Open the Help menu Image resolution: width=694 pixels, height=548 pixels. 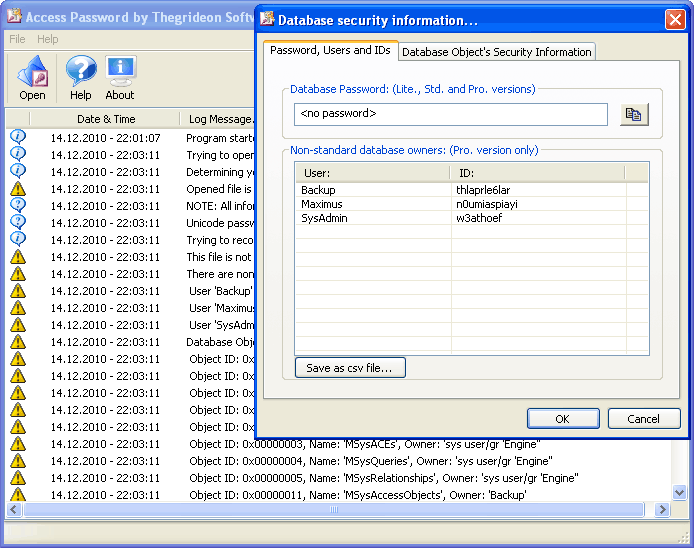[47, 39]
